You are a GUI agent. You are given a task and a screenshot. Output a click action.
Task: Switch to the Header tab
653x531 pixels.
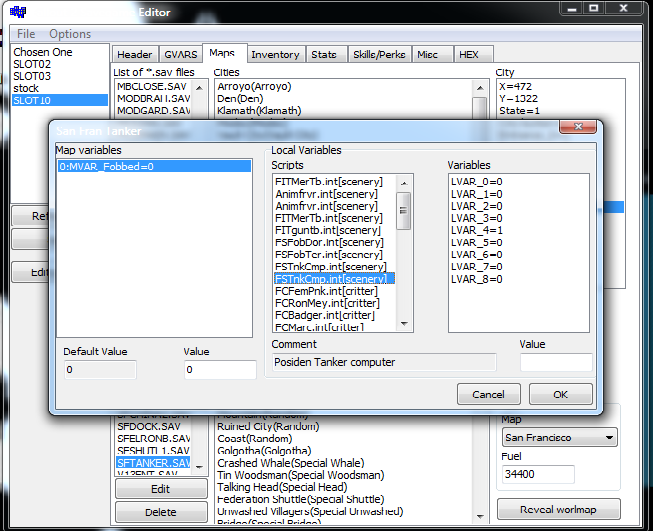click(x=135, y=55)
